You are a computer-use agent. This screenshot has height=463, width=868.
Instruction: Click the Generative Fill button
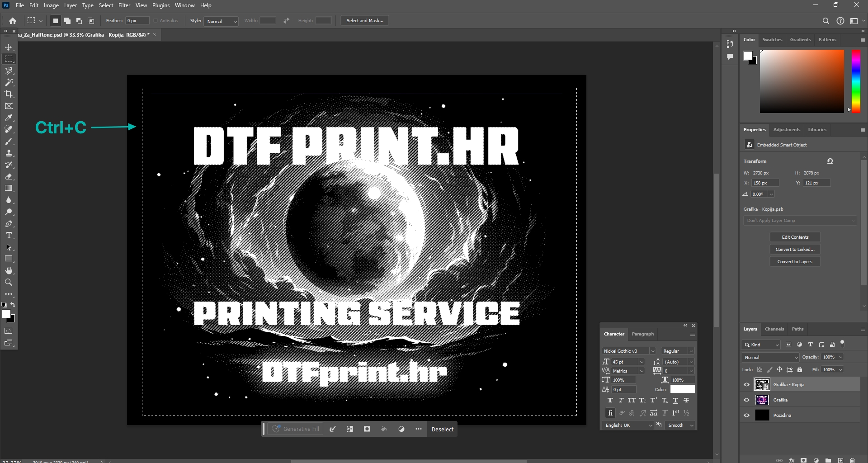coord(297,429)
